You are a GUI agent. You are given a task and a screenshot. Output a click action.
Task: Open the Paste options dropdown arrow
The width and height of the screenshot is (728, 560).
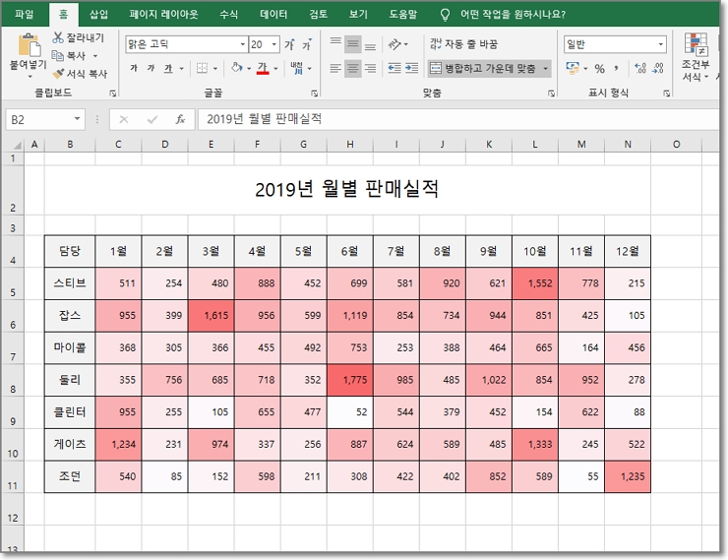pyautogui.click(x=29, y=75)
